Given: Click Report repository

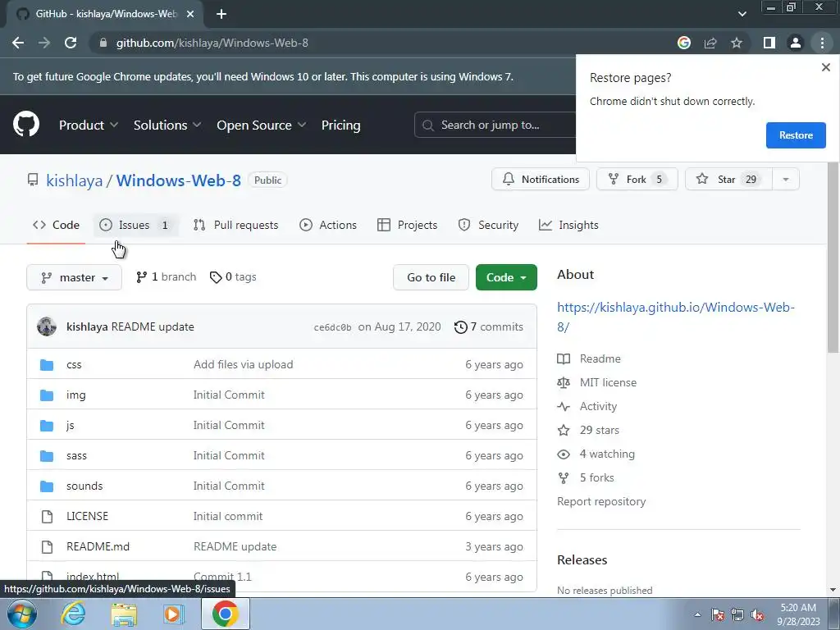Looking at the screenshot, I should 601,501.
